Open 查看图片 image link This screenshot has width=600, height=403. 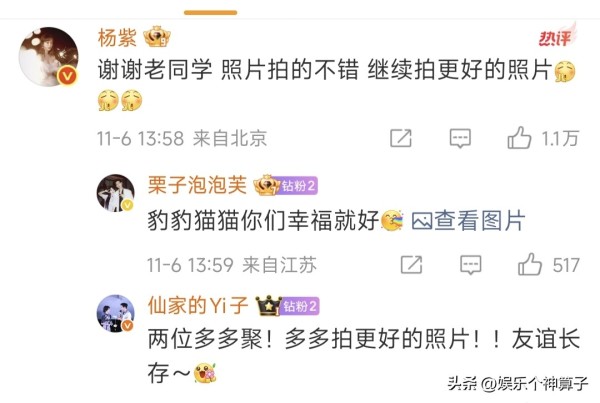tap(468, 221)
